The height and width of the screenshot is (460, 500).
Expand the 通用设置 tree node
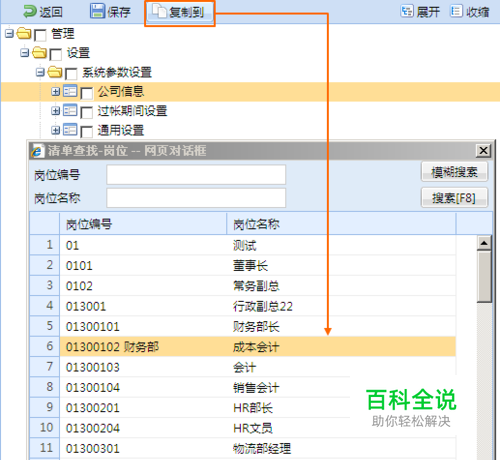56,130
